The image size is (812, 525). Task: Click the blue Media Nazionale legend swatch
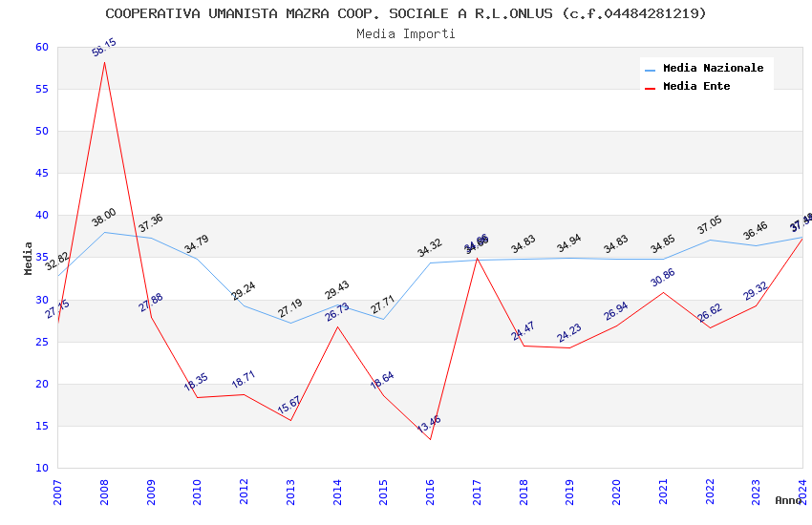(x=650, y=70)
